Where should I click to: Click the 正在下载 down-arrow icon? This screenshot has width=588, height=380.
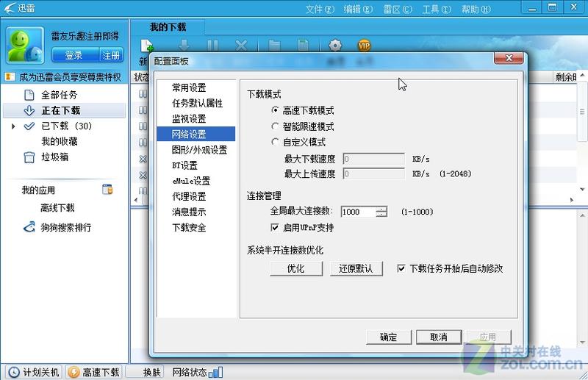pyautogui.click(x=29, y=110)
